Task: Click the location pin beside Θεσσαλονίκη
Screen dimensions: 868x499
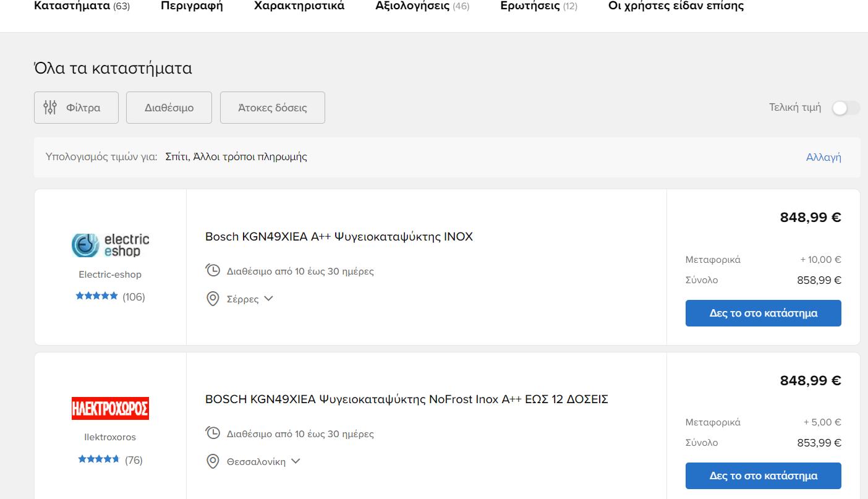Action: [x=213, y=462]
